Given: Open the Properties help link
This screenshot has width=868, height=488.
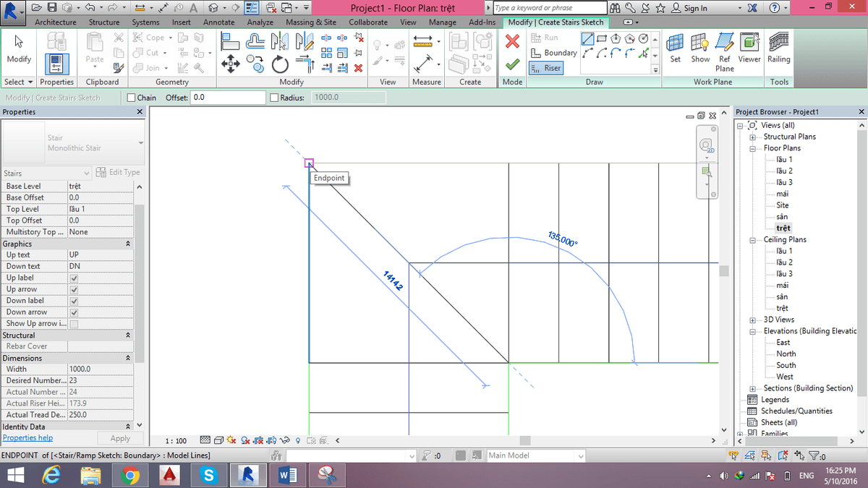Looking at the screenshot, I should tap(27, 437).
